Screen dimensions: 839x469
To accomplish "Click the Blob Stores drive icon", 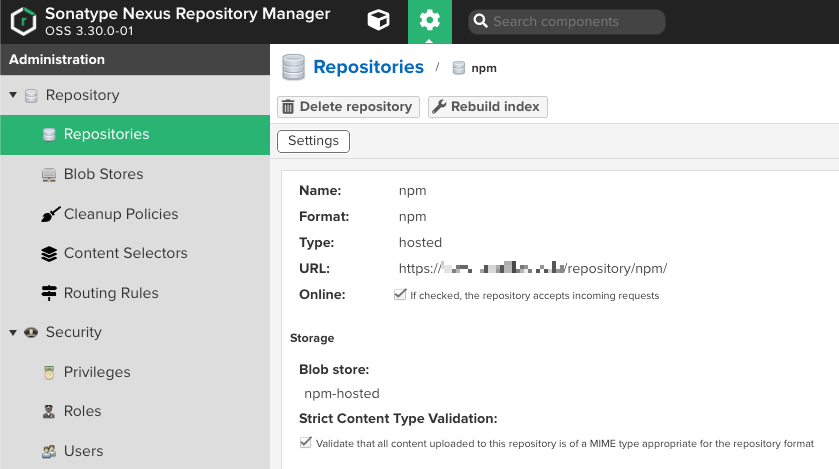I will pos(49,175).
